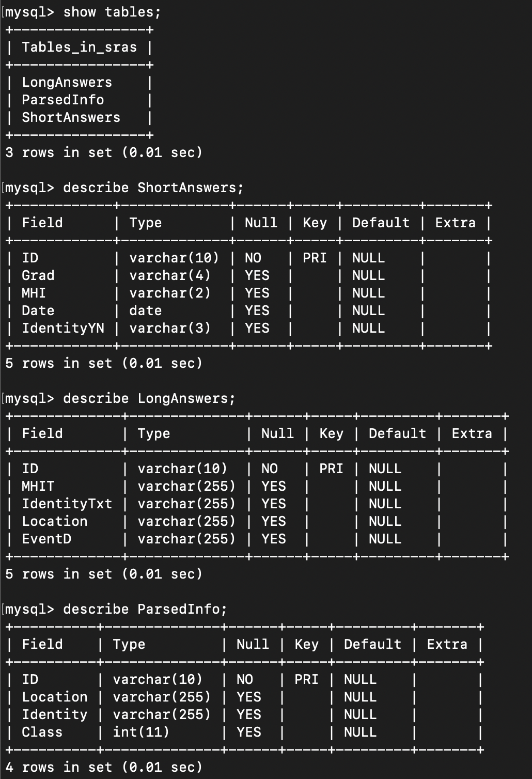The width and height of the screenshot is (532, 779).
Task: Click the 'describe LongAnswers;' command
Action: tap(149, 399)
